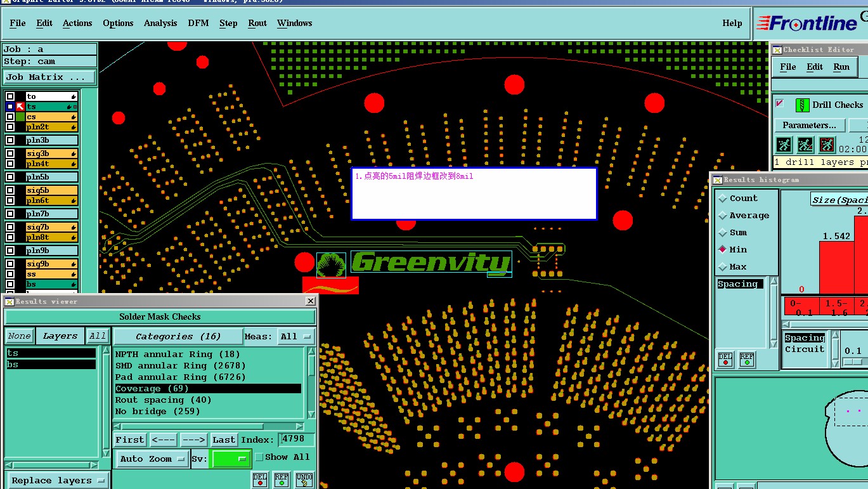Click All layers button in Results viewer
Screen dimensions: 868x489
click(x=97, y=336)
